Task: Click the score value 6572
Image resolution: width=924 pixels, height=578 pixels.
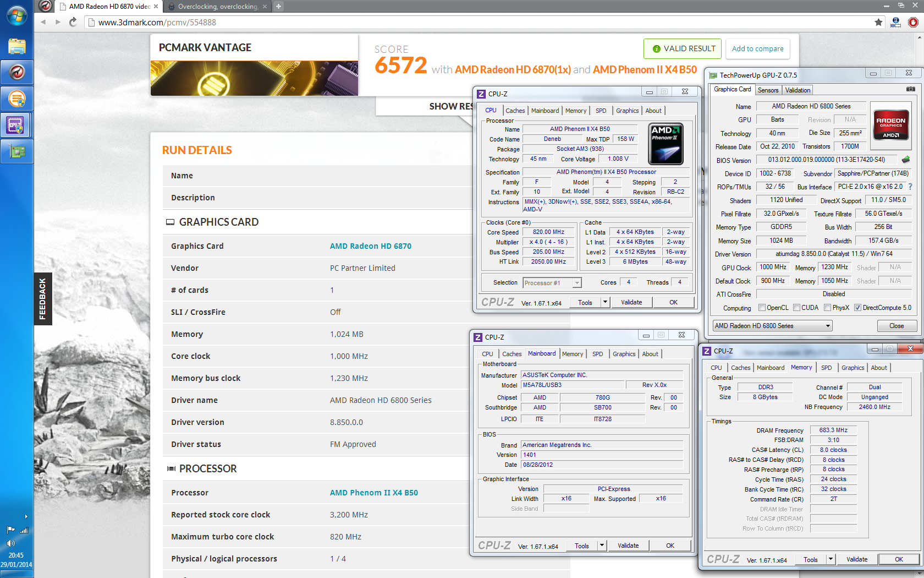Action: [400, 65]
